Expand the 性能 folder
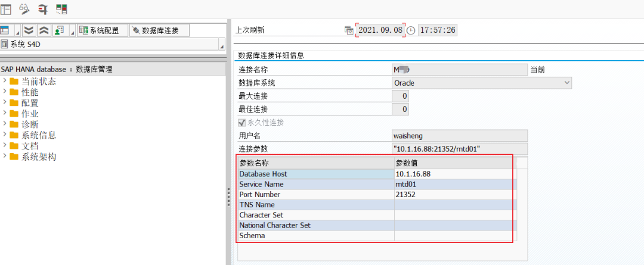This screenshot has height=265, width=644. pyautogui.click(x=5, y=91)
